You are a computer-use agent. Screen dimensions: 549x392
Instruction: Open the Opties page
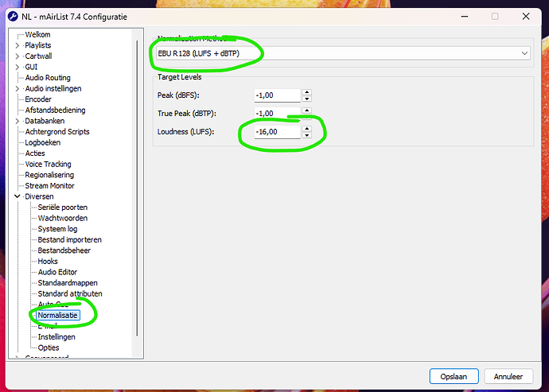tap(49, 348)
